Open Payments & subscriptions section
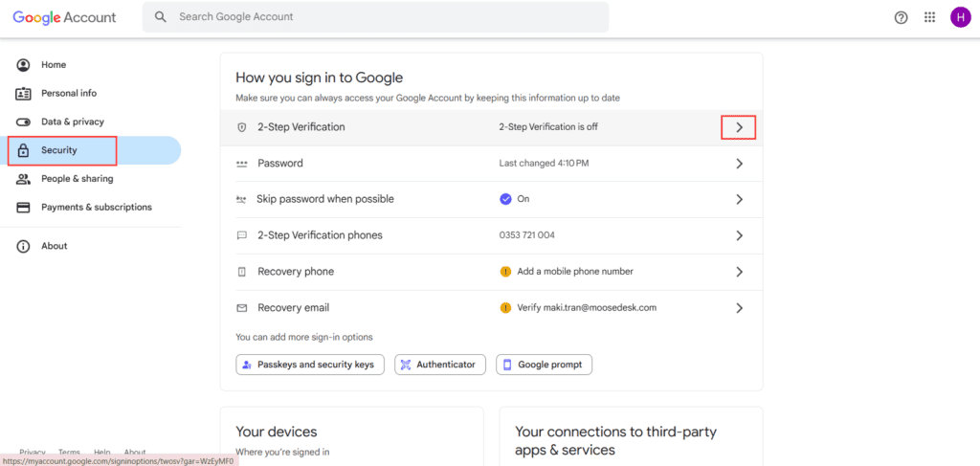This screenshot has width=980, height=466. tap(91, 208)
